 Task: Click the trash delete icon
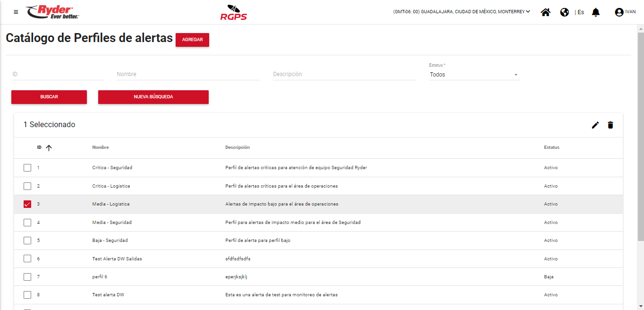[610, 125]
